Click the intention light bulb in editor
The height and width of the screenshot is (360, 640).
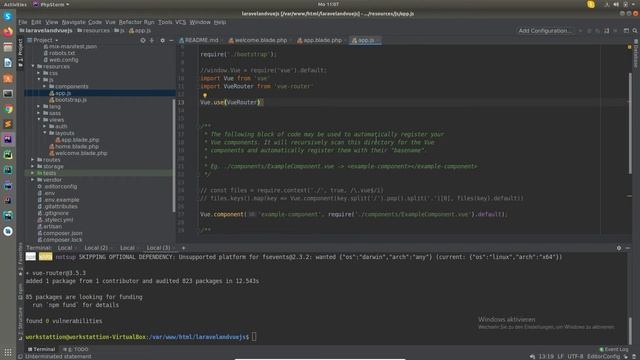tap(205, 95)
